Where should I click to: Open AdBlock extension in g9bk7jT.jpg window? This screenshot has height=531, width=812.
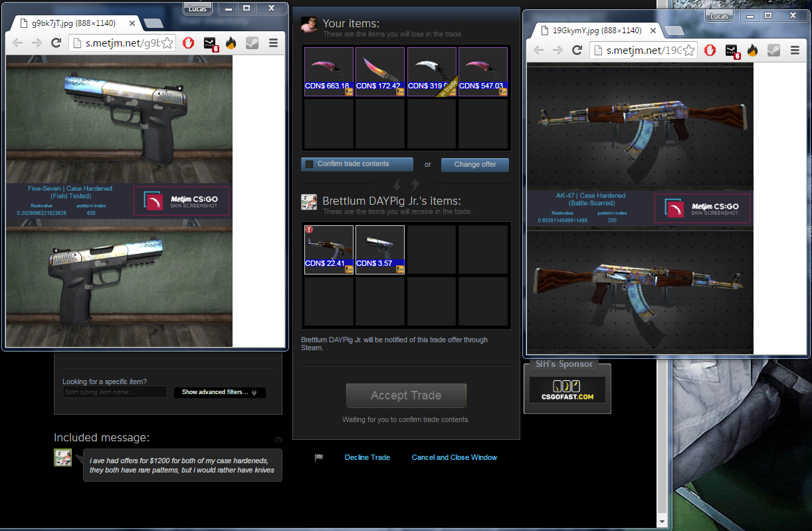[x=189, y=43]
